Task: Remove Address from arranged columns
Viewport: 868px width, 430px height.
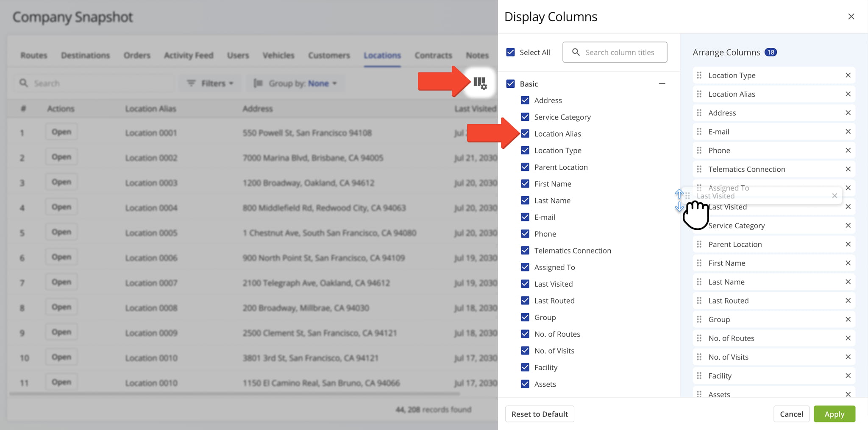Action: pos(848,113)
